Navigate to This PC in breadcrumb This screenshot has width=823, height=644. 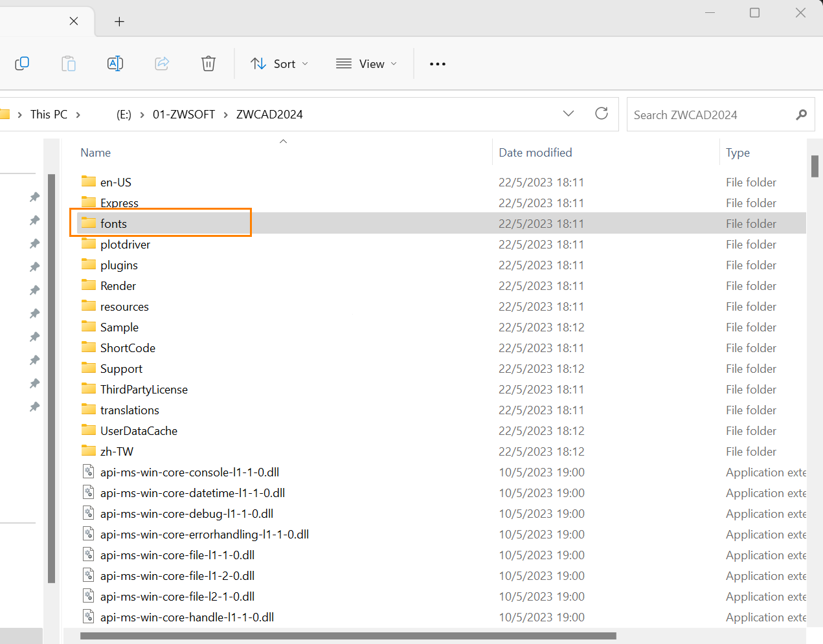pos(49,115)
